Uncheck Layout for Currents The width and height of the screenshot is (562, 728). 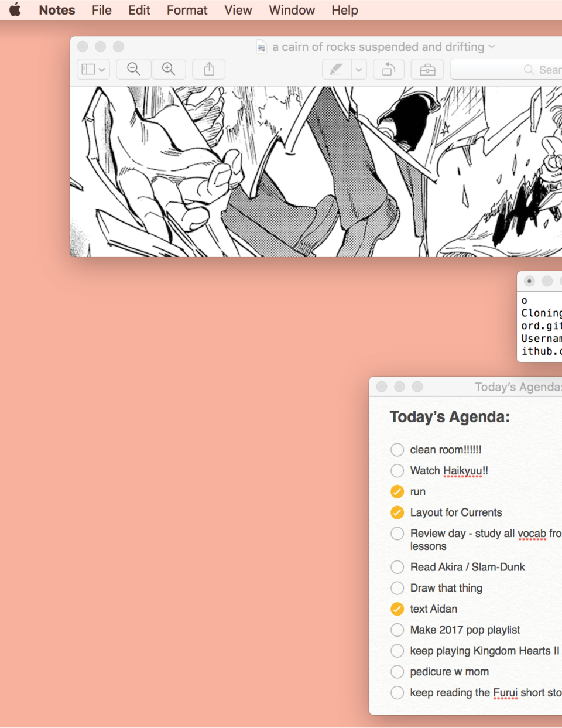pos(397,512)
